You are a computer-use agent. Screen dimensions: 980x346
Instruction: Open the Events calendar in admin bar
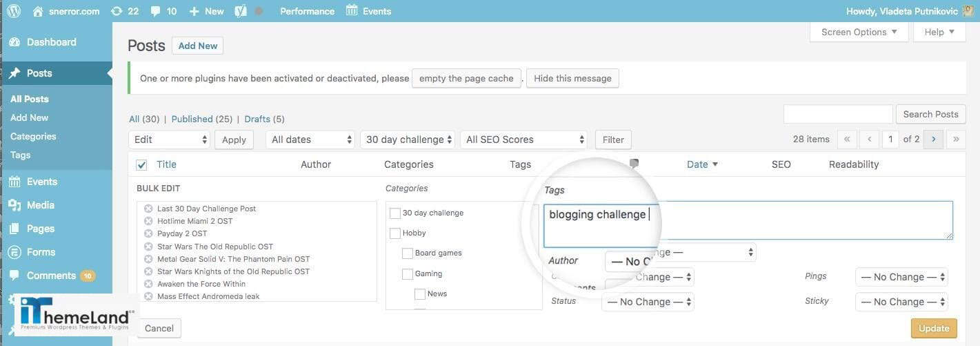(x=368, y=11)
